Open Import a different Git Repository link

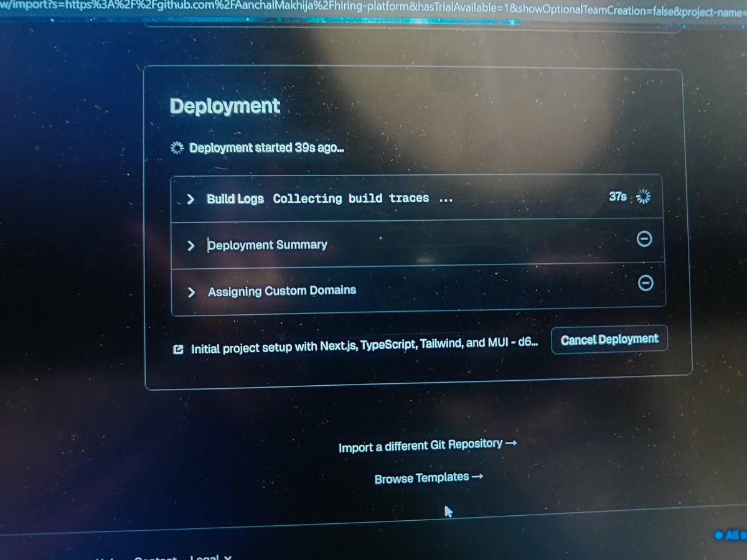pyautogui.click(x=428, y=446)
